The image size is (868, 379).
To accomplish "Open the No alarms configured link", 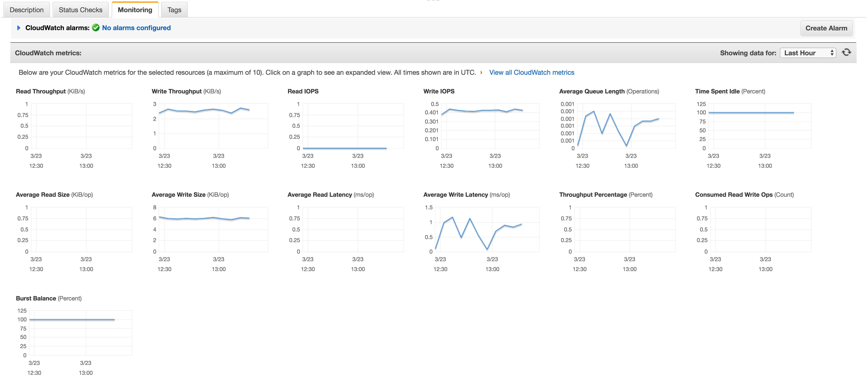I will [136, 28].
